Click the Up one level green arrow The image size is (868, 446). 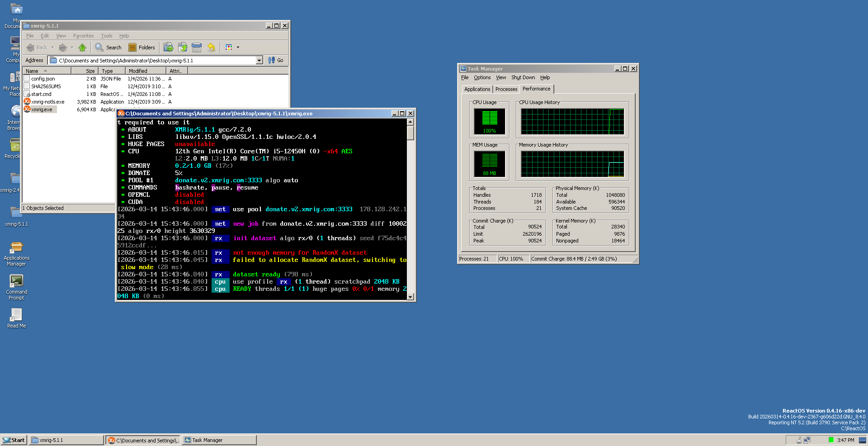click(x=82, y=47)
